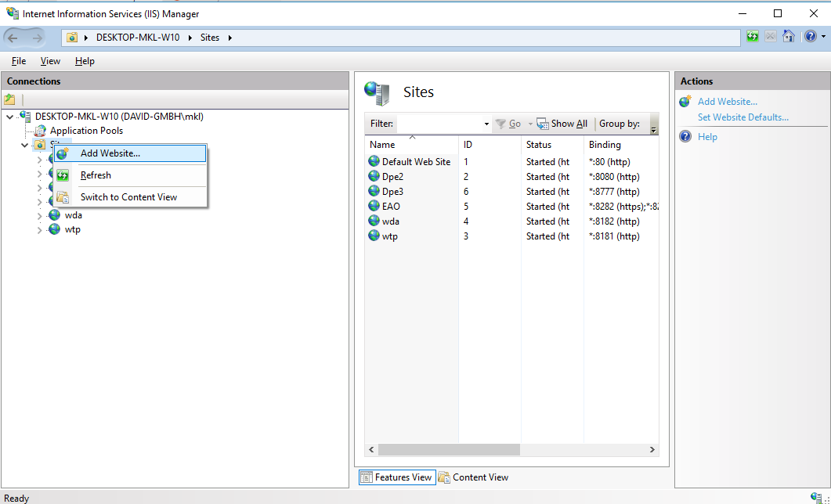Click the Default Web Site globe icon
831x504 pixels.
point(374,162)
